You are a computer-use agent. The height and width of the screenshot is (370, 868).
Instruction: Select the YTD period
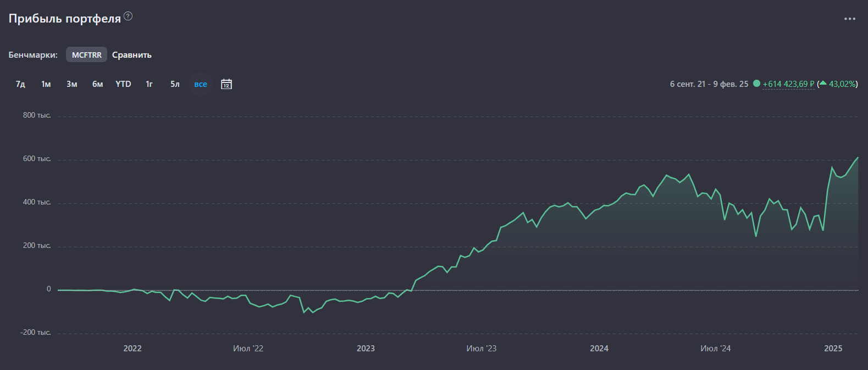pos(123,84)
